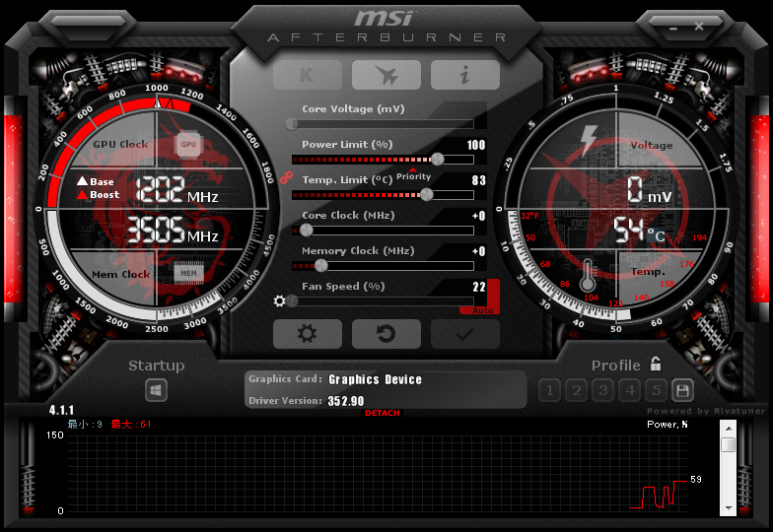The width and height of the screenshot is (773, 532).
Task: Close Afterburner with the X button
Action: [698, 27]
